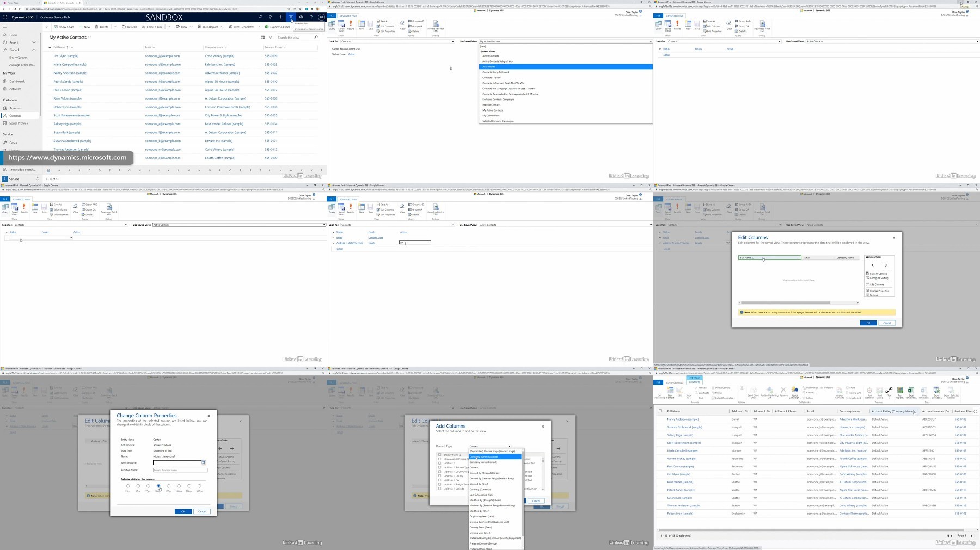This screenshot has height=550, width=980.
Task: Open Nancy Anderson (sample) in the results list
Action: [x=683, y=419]
